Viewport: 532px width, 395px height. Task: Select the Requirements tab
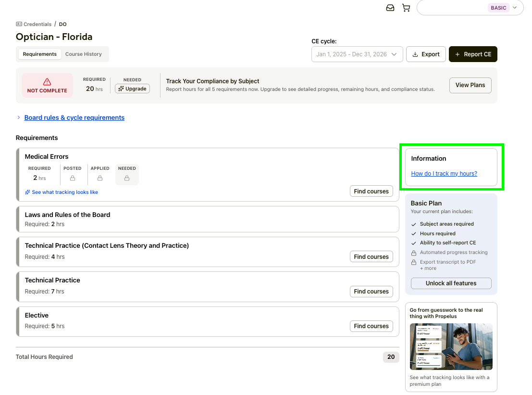point(39,54)
